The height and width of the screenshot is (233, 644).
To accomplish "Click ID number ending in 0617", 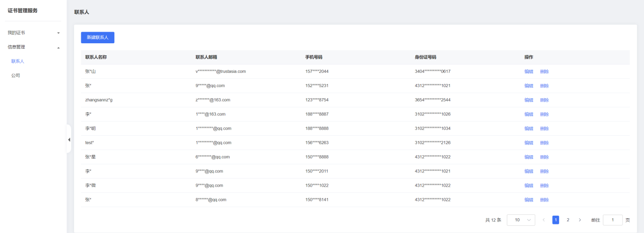I will [433, 71].
